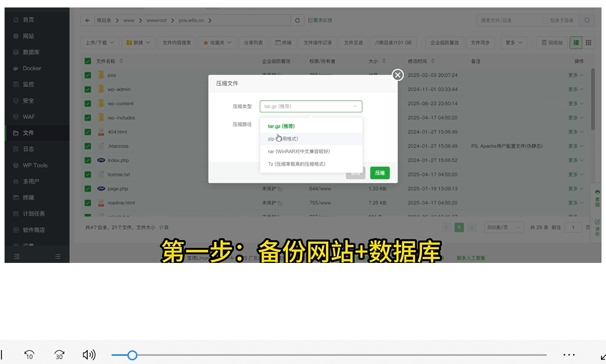Click the green compress button
The width and height of the screenshot is (606, 364).
(x=380, y=173)
